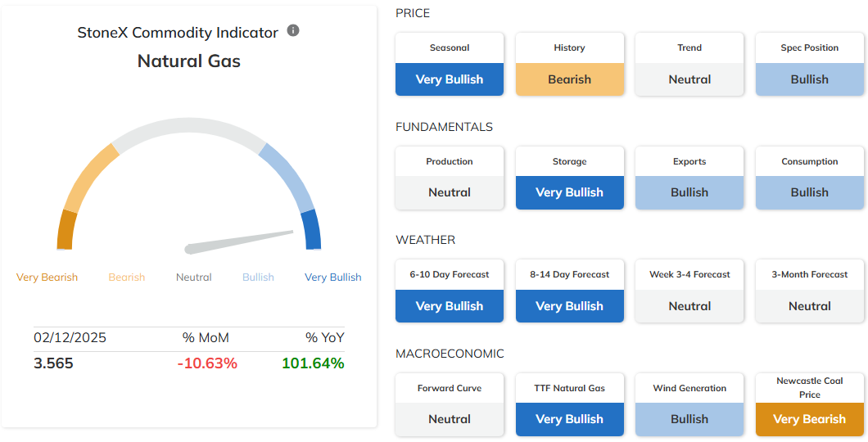Click the dark orange Very Bearish gauge segment
Screen dimensions: 868x442
tap(66, 229)
